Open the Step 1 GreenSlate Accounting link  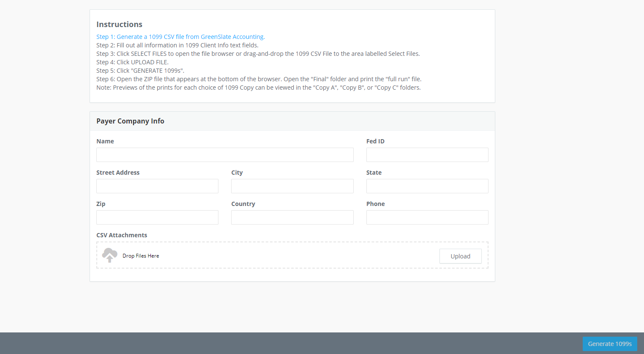tap(180, 37)
